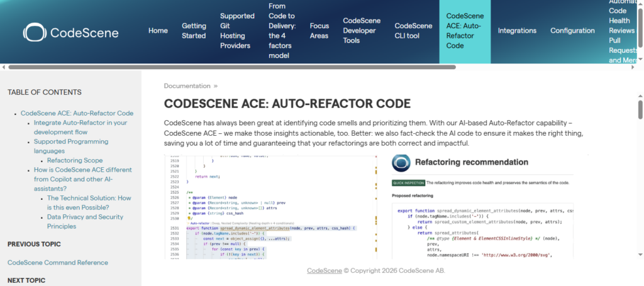Image resolution: width=644 pixels, height=286 pixels.
Task: Open the Integrations menu item
Action: (517, 31)
